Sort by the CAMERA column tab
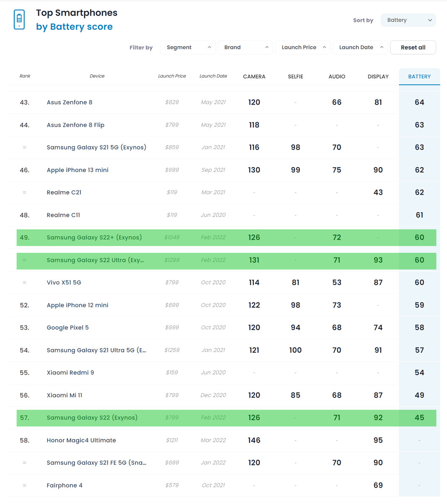Image resolution: width=447 pixels, height=504 pixels. click(x=254, y=76)
